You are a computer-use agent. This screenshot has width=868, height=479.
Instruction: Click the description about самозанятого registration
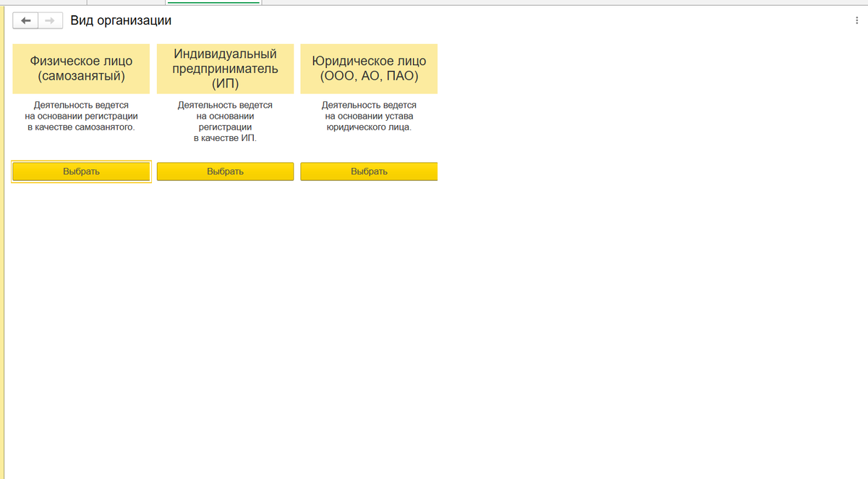pyautogui.click(x=81, y=116)
